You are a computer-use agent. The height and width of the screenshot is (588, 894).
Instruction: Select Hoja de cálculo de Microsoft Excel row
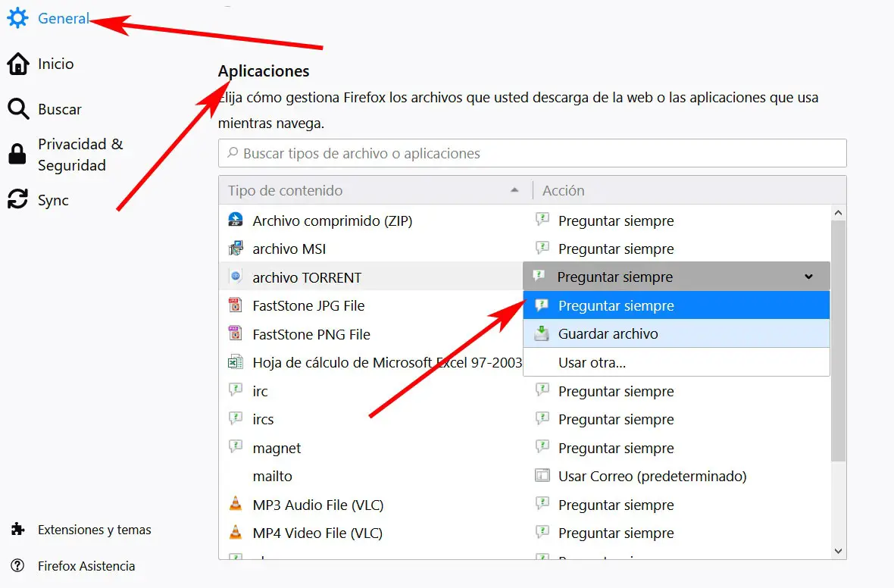tap(370, 362)
